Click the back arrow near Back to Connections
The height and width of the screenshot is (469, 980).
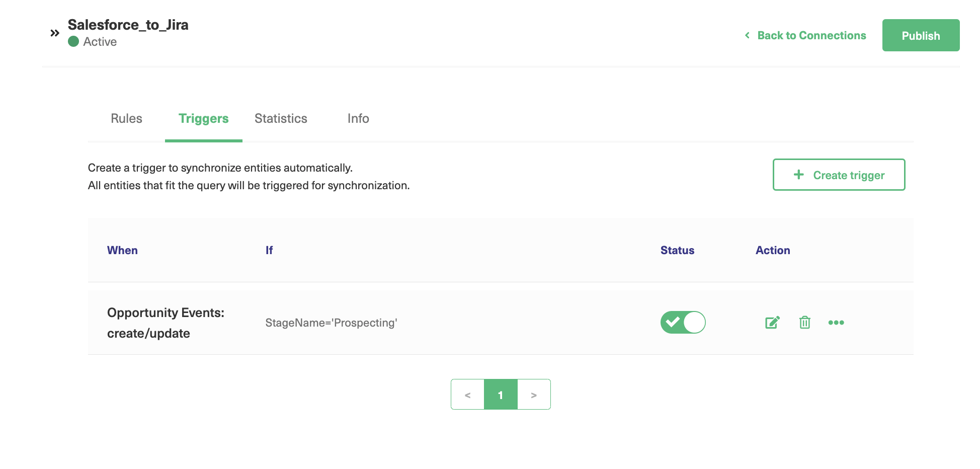click(x=747, y=35)
